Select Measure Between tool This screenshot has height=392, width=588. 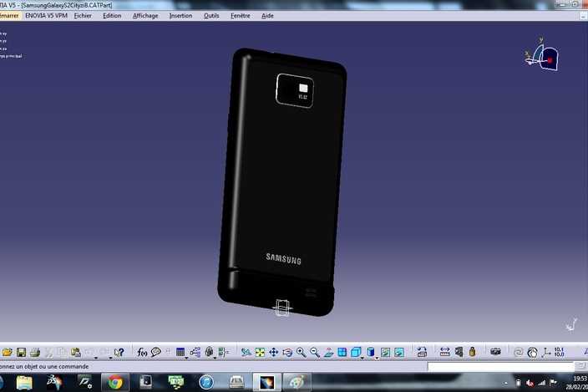click(444, 352)
